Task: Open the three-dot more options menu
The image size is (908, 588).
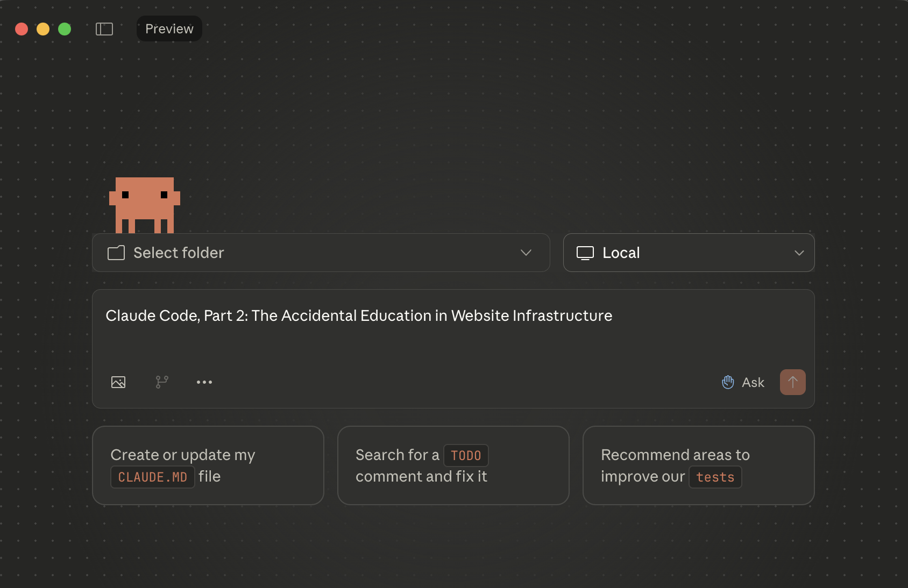Action: (x=204, y=382)
